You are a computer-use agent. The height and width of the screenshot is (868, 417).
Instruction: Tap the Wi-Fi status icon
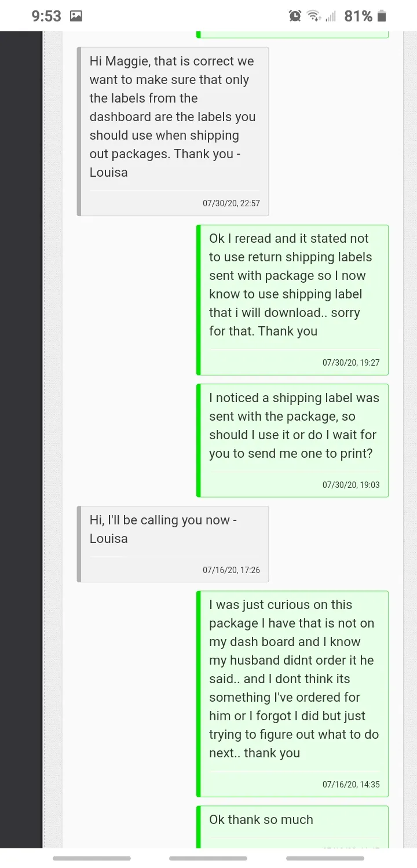point(314,16)
